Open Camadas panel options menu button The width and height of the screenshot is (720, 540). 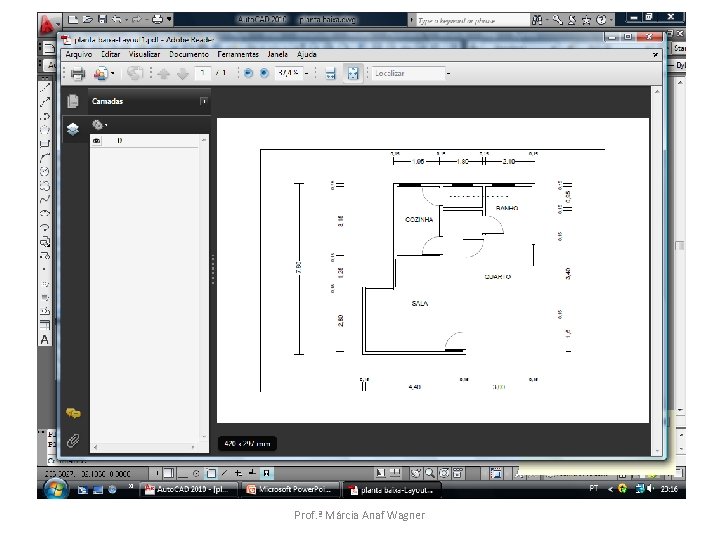pos(203,101)
